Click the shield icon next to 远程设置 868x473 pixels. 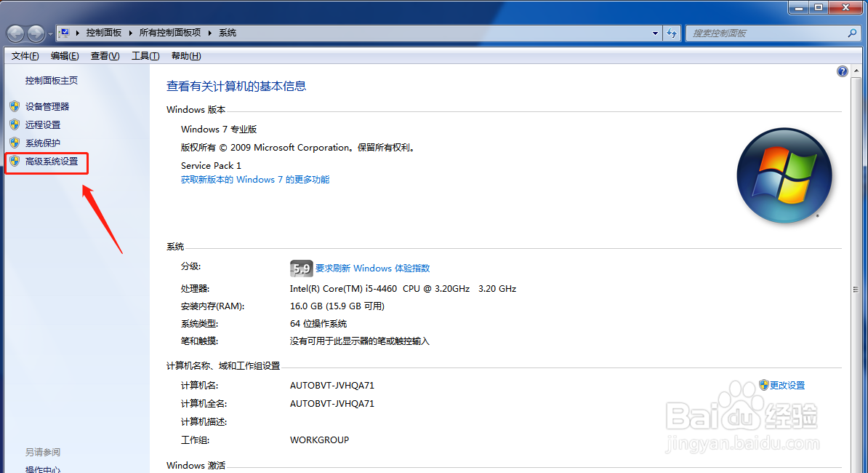15,124
